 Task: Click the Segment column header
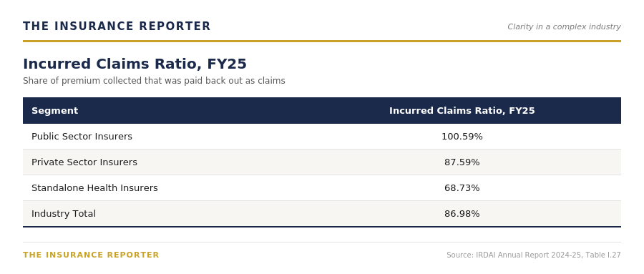[x=54, y=111]
